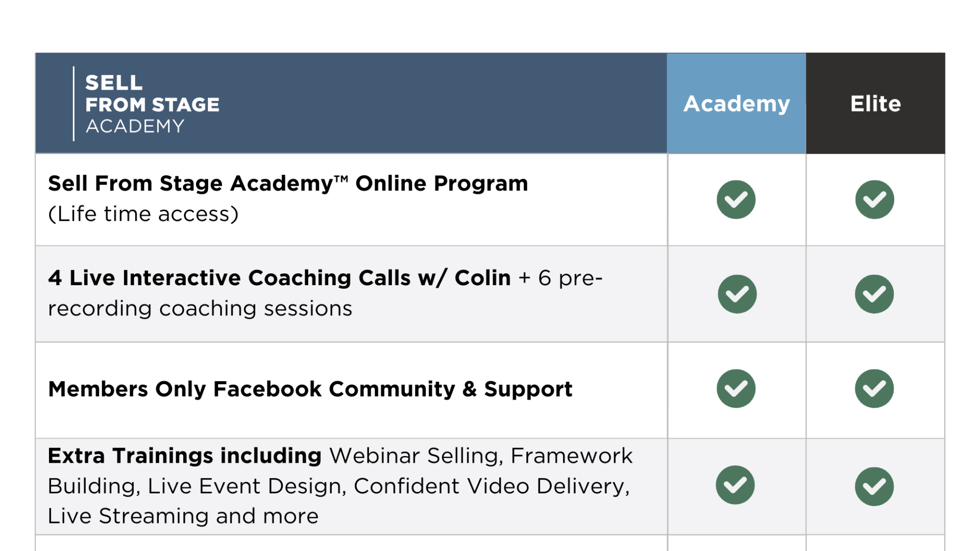The image size is (980, 551).
Task: Click 4 Live Interactive Coaching Calls heading
Action: pyautogui.click(x=279, y=278)
